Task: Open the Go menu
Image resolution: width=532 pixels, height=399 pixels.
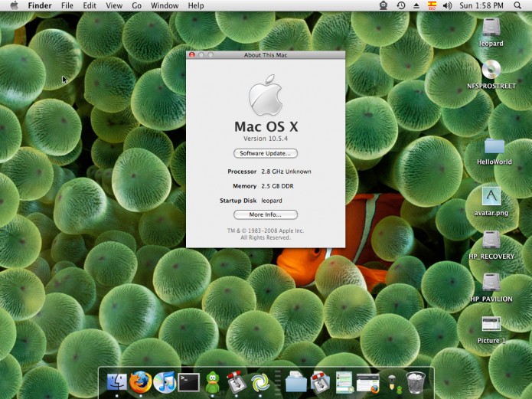Action: point(137,6)
